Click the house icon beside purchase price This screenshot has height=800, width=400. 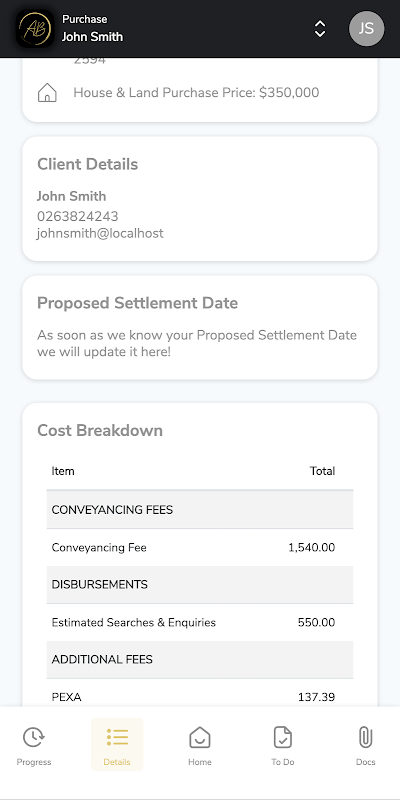tap(47, 92)
